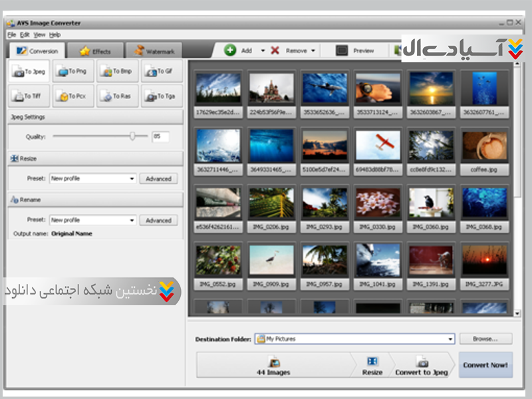
Task: Select the To Tga format icon
Action: click(x=151, y=96)
